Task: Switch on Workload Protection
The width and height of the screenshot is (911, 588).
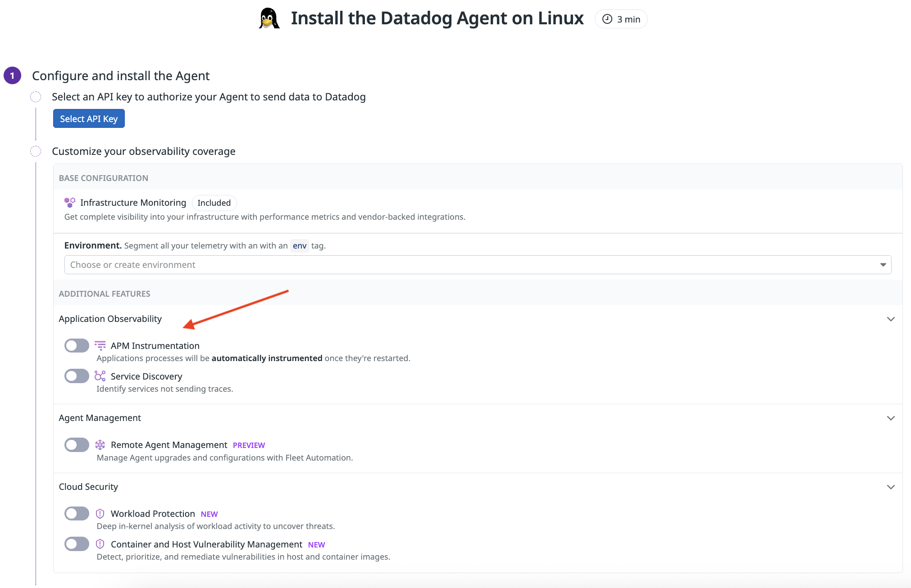Action: pos(77,514)
